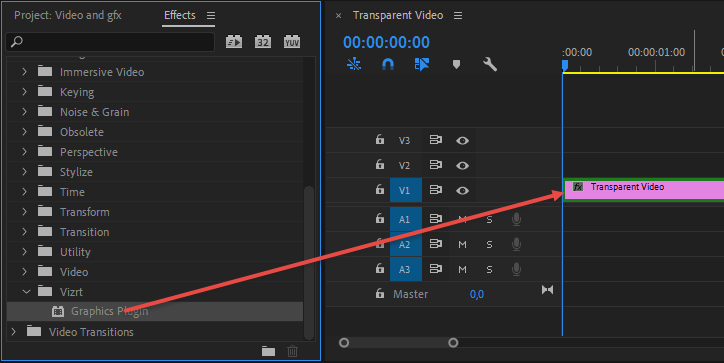
Task: Select the Graphics Plugin effect
Action: click(155, 312)
